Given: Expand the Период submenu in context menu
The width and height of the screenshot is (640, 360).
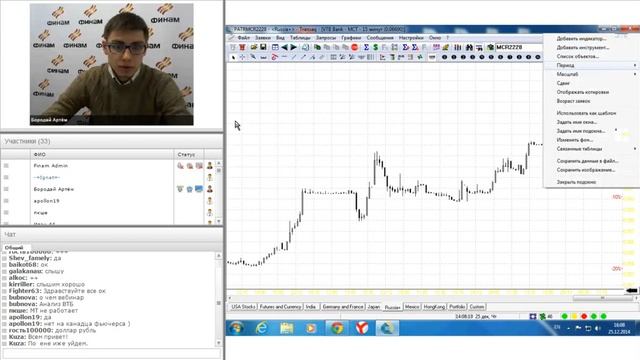Looking at the screenshot, I should [x=591, y=65].
